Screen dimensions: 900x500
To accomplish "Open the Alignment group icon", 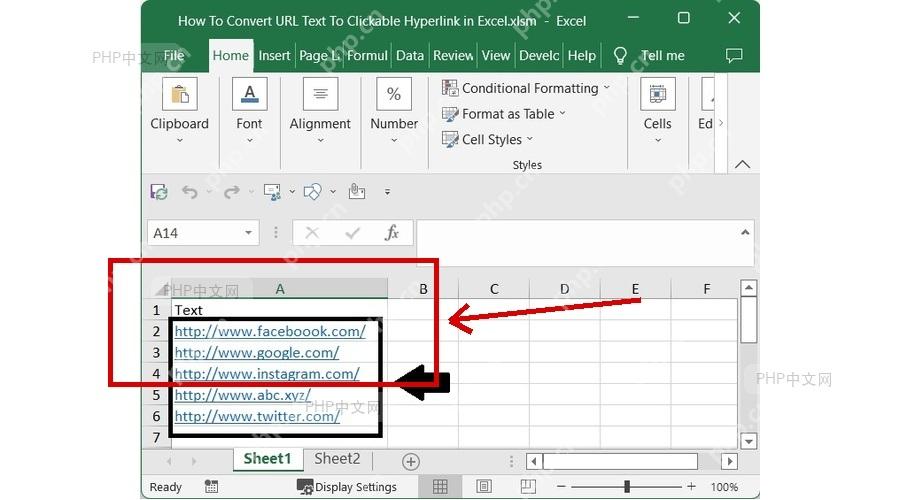I will 320,94.
